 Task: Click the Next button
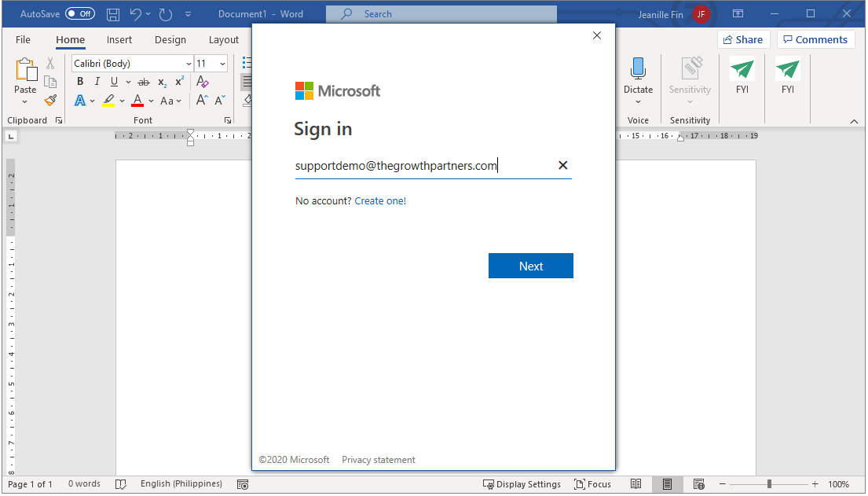coord(531,266)
